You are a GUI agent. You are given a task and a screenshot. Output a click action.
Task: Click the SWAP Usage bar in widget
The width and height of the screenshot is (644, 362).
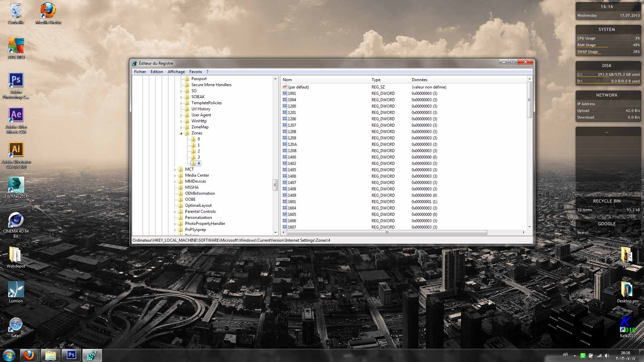coord(608,52)
